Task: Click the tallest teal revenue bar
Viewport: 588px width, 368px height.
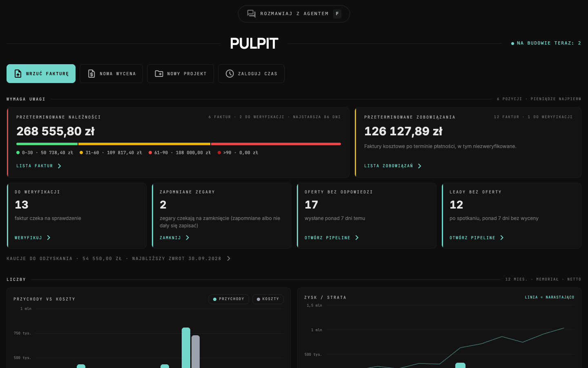Action: click(186, 348)
